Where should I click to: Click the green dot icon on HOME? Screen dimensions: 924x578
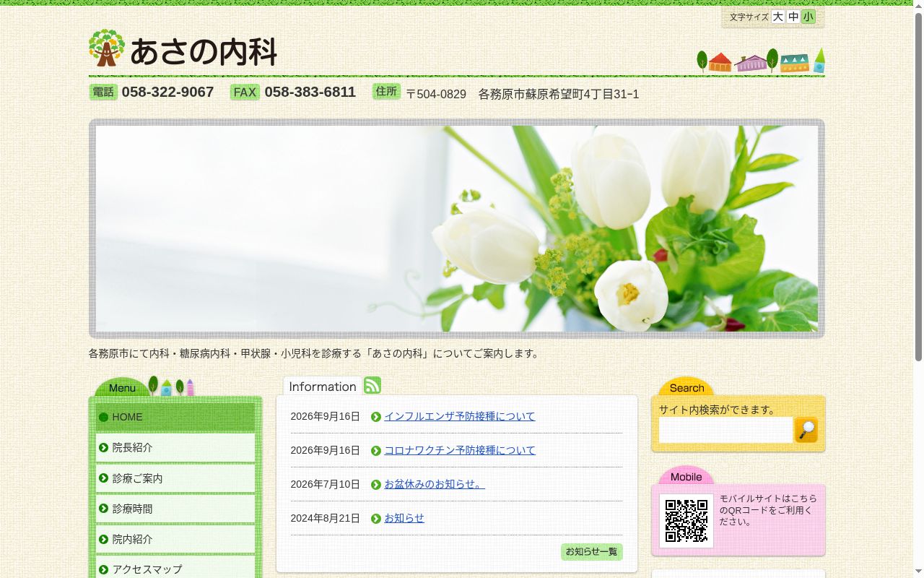[103, 417]
